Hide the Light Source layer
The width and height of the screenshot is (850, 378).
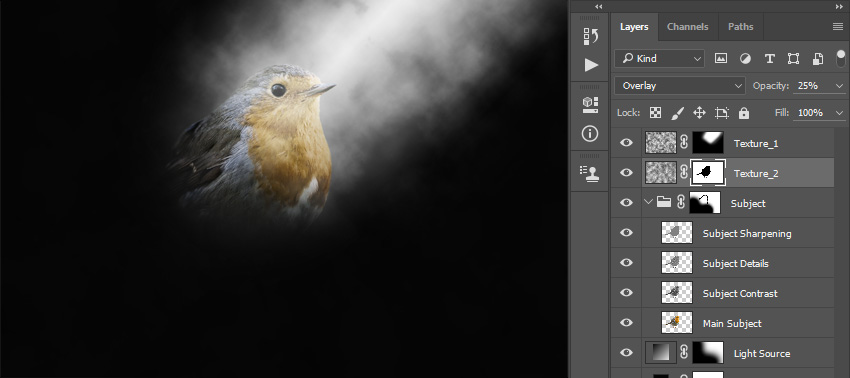click(626, 353)
